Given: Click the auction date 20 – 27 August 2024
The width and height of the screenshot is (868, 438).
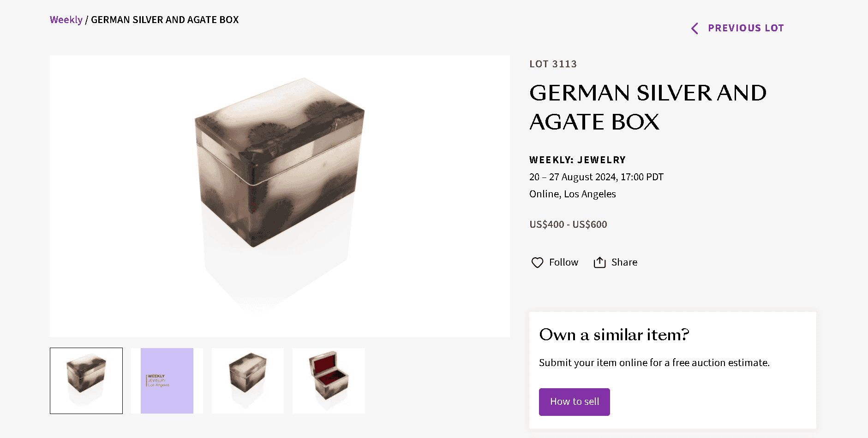Looking at the screenshot, I should point(596,177).
